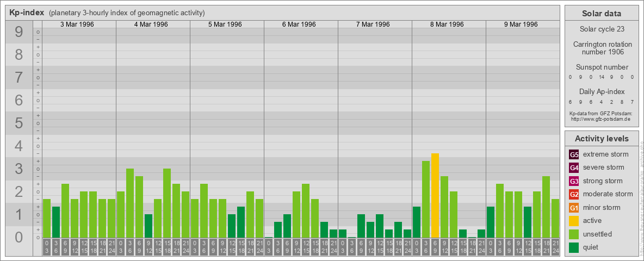Image resolution: width=644 pixels, height=261 pixels.
Task: Click the Kp axis label 9
Action: (x=18, y=32)
